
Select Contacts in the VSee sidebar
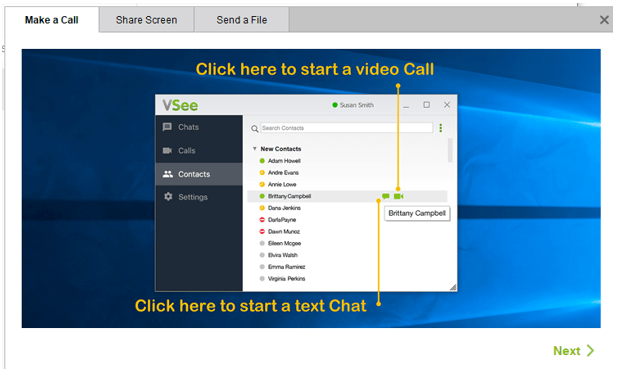point(199,174)
